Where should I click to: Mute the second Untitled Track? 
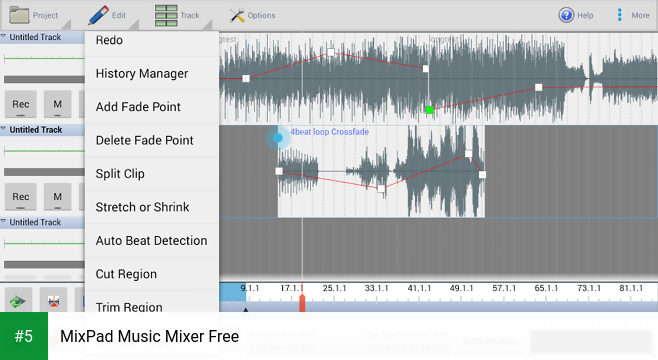pyautogui.click(x=57, y=196)
